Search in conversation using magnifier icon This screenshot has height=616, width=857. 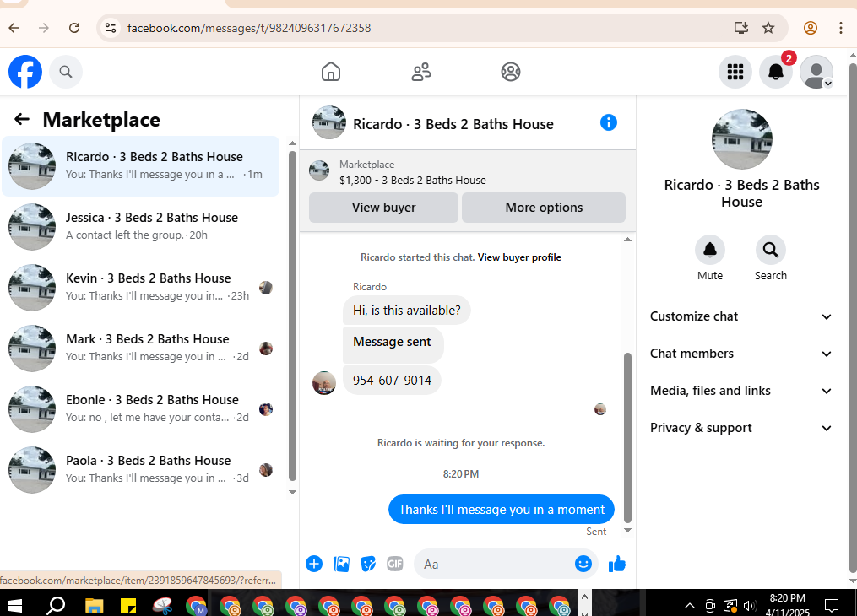[x=771, y=250]
